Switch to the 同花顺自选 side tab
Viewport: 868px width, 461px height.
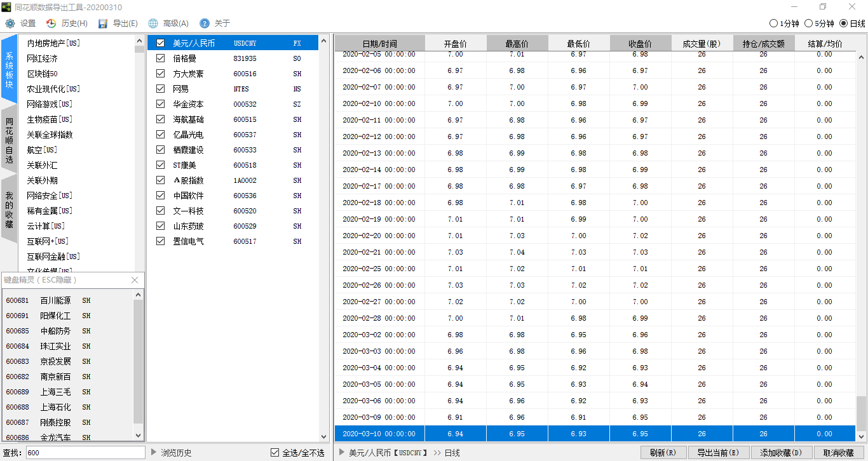coord(10,141)
